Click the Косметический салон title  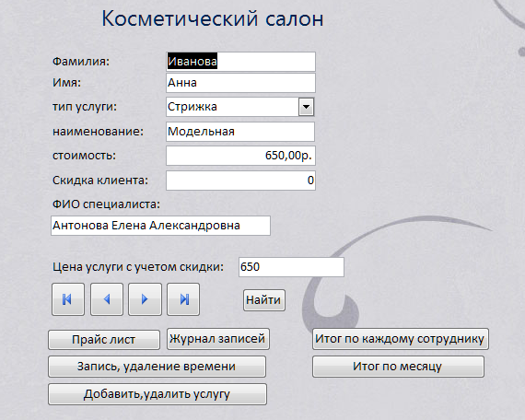tap(213, 18)
